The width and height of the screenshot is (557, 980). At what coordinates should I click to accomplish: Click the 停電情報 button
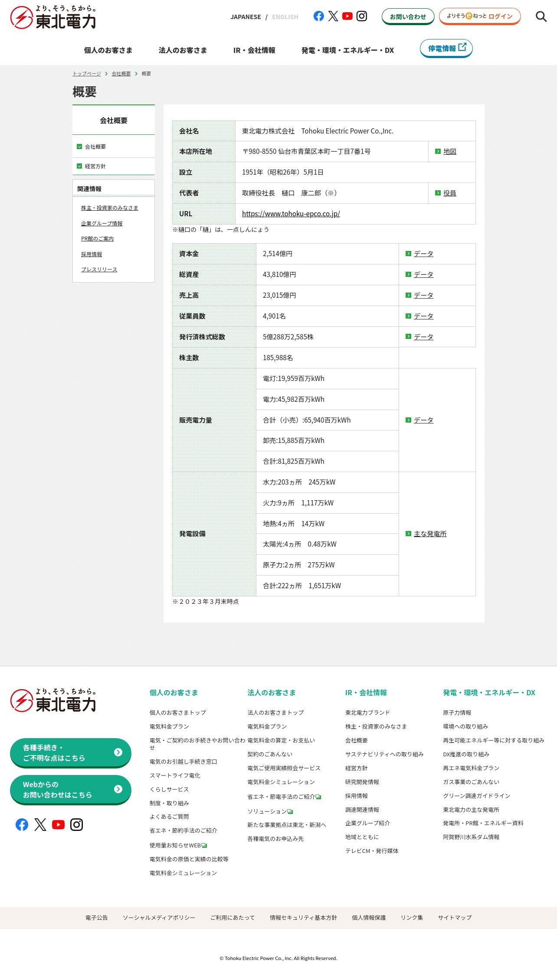[x=446, y=48]
